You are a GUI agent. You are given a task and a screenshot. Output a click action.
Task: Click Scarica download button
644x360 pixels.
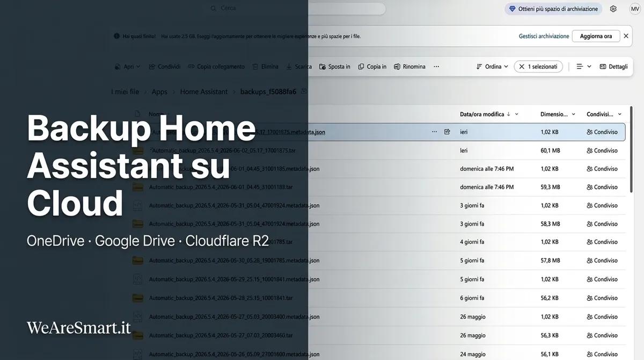click(299, 67)
